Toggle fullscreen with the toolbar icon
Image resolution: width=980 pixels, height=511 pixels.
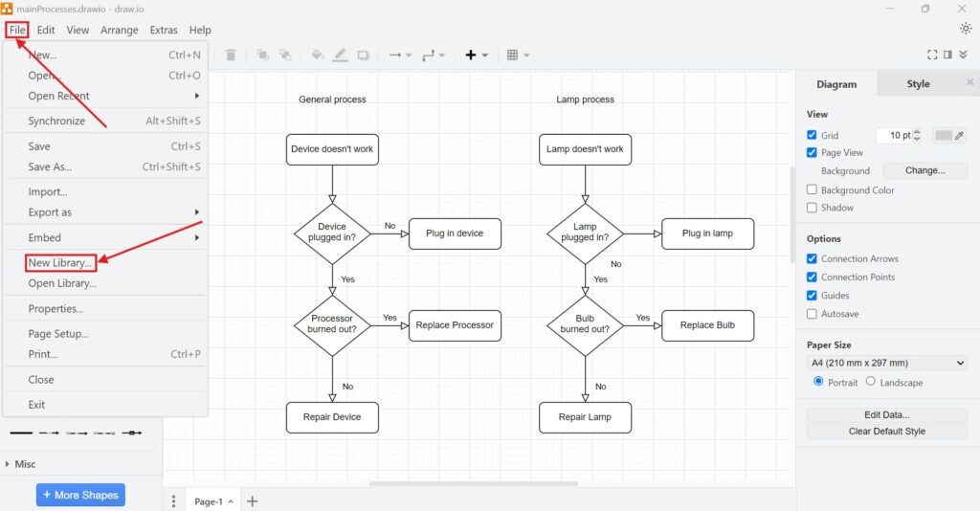pos(932,56)
